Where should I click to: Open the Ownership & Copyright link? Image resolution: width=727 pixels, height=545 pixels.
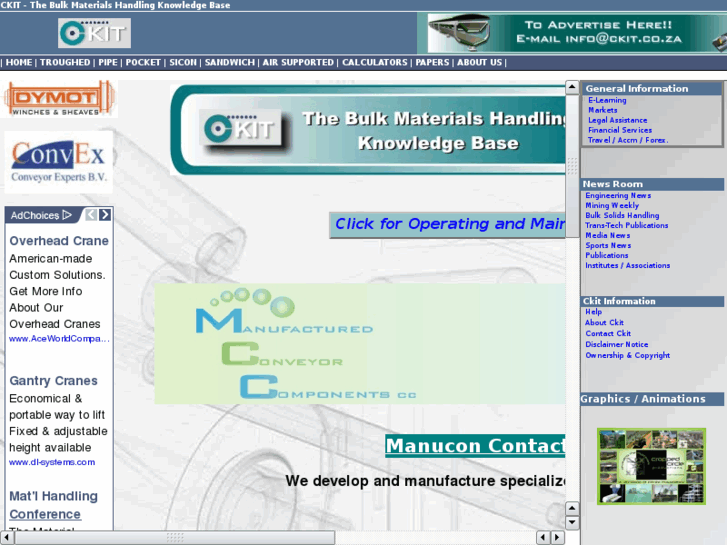(x=627, y=355)
